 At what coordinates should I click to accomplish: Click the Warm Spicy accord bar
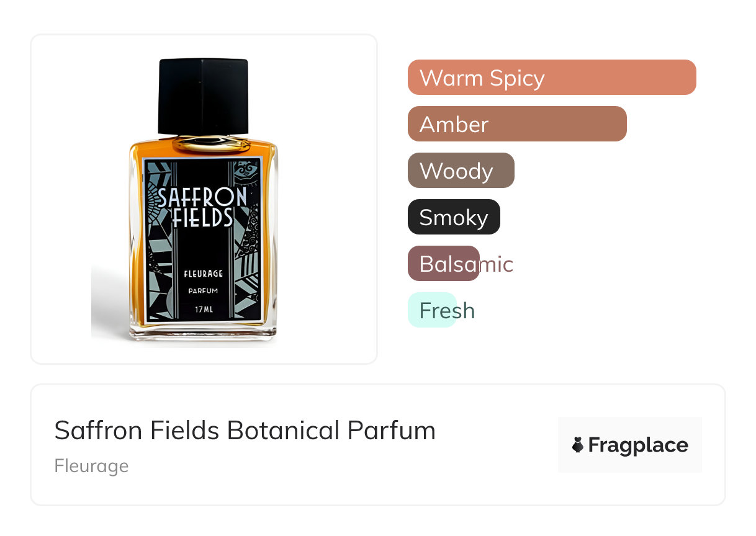[551, 78]
